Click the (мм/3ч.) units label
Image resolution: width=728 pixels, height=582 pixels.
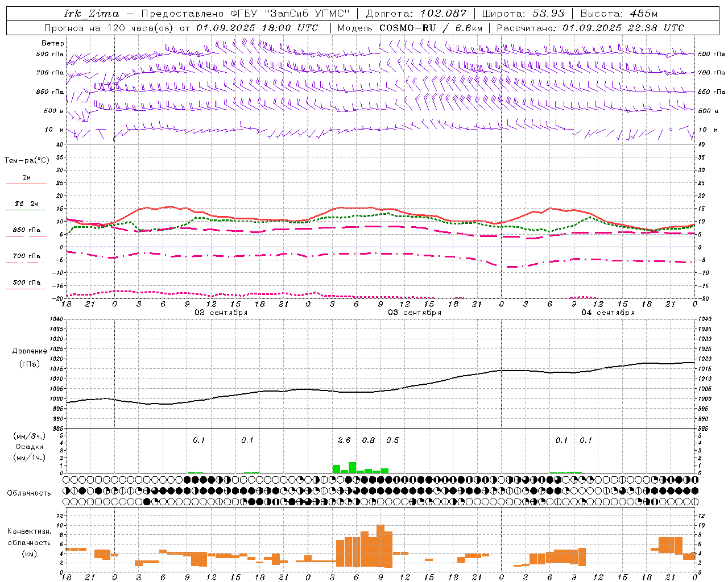pos(30,436)
